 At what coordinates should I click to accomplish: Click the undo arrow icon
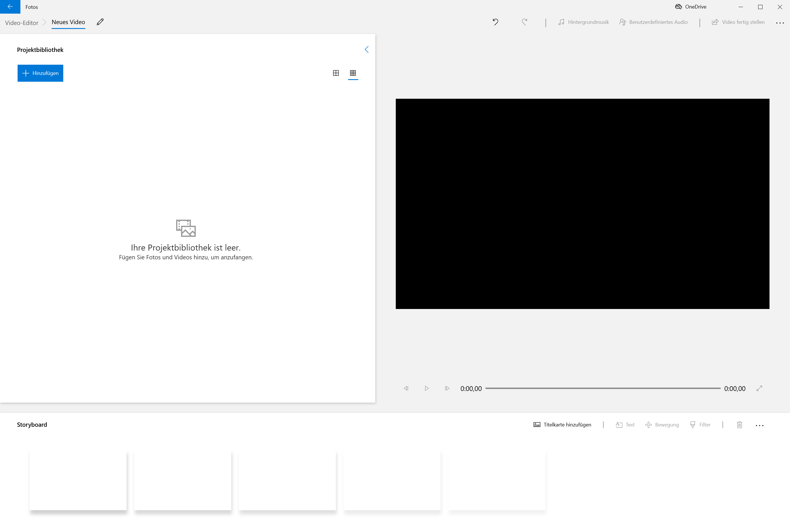point(495,22)
